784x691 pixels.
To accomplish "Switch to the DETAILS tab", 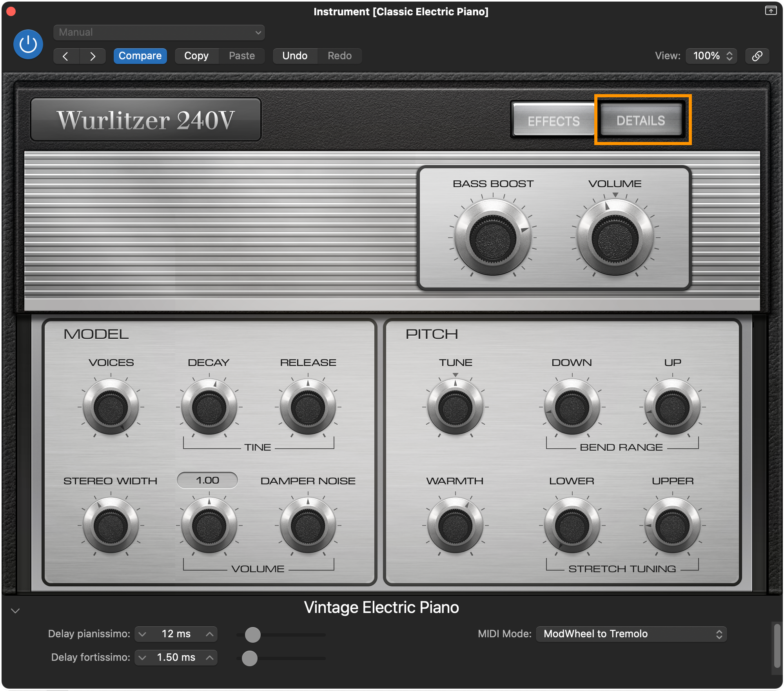I will (641, 120).
